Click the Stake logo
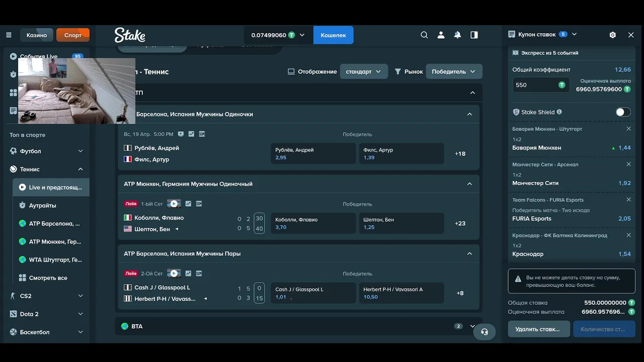The height and width of the screenshot is (362, 644). tap(130, 35)
